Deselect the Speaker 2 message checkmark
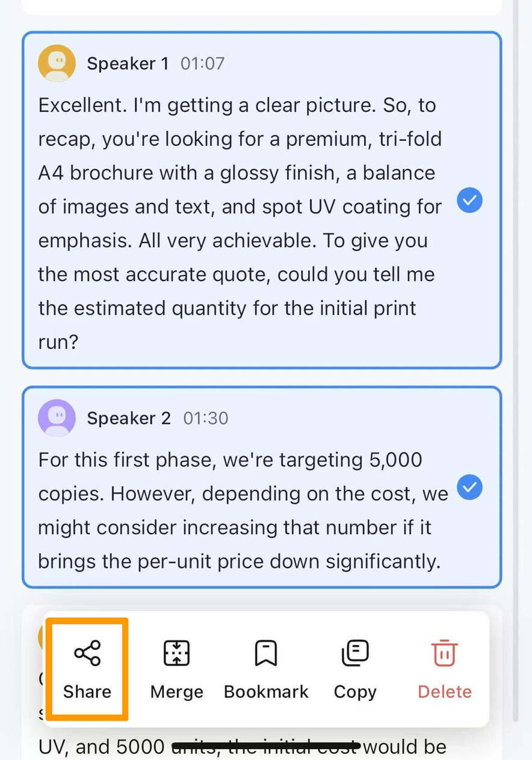 pos(469,487)
